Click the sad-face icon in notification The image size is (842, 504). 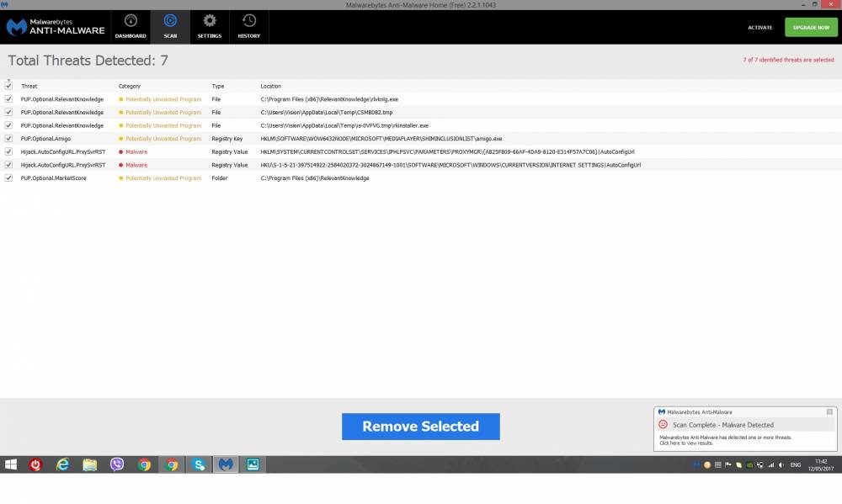coord(663,425)
